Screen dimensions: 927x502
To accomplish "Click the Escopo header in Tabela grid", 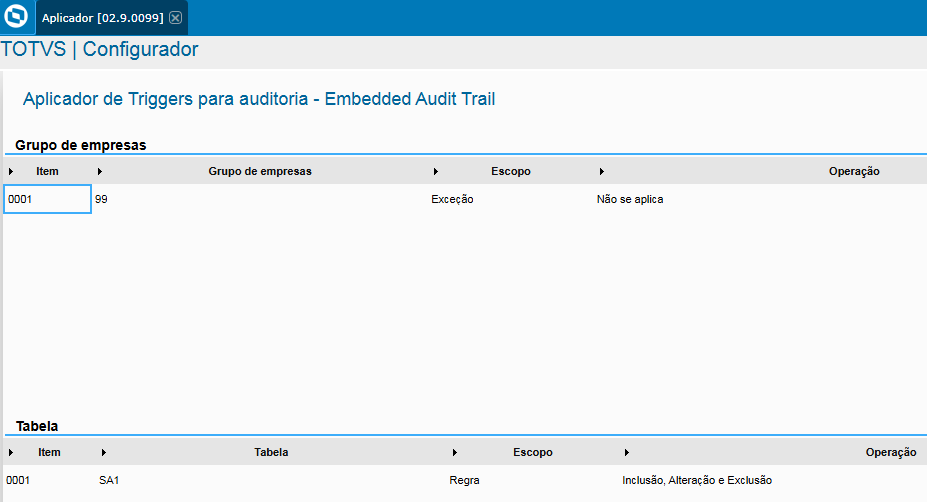I will tap(533, 452).
